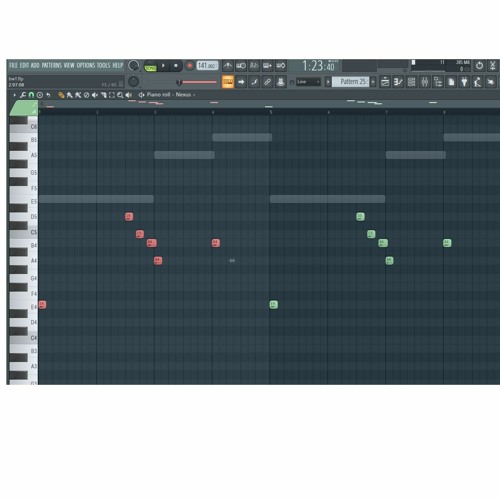The height and width of the screenshot is (500, 500).
Task: Toggle the metronome
Action: tap(228, 66)
